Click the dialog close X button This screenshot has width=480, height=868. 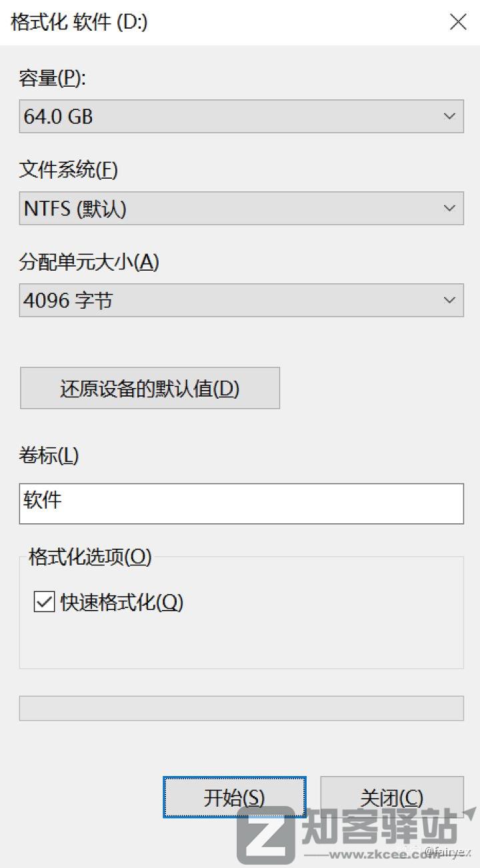[458, 22]
